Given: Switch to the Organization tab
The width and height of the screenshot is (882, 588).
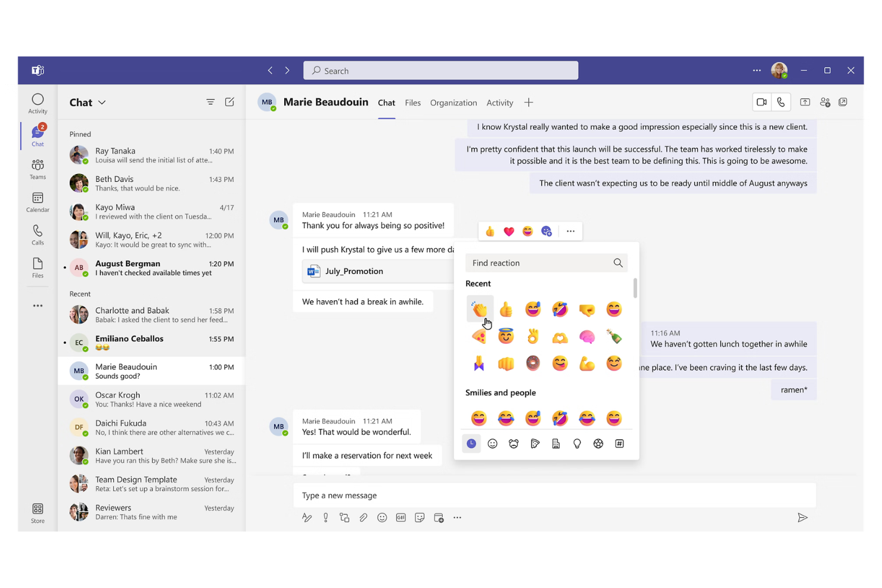Looking at the screenshot, I should coord(453,102).
